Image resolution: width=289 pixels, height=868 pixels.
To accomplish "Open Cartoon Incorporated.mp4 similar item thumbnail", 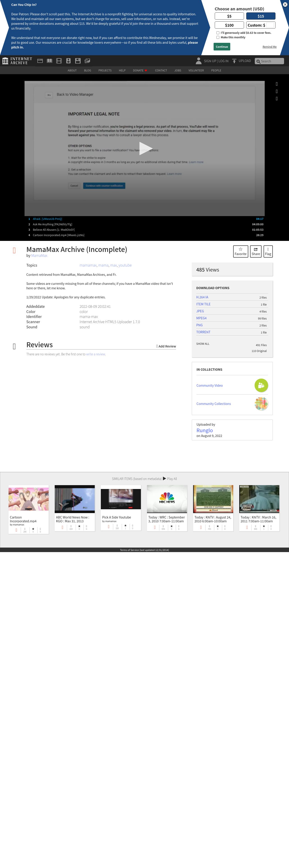I will [x=29, y=499].
